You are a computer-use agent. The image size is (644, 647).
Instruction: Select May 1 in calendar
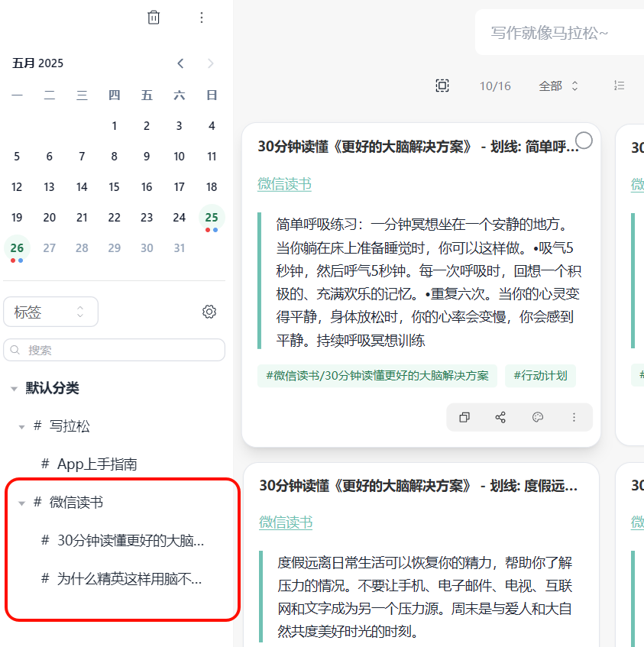click(x=115, y=126)
